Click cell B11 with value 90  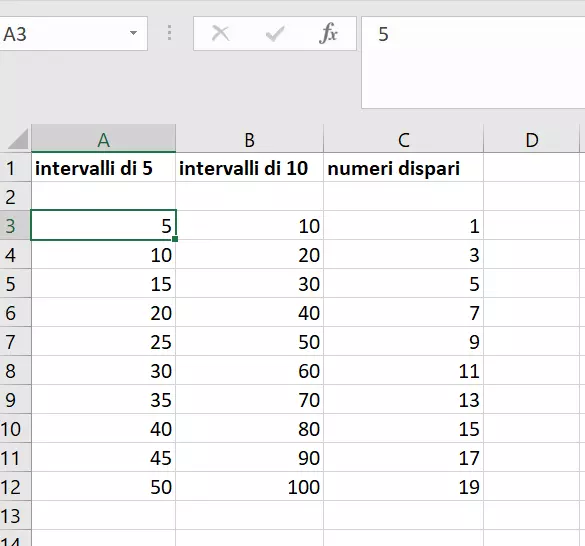(249, 458)
